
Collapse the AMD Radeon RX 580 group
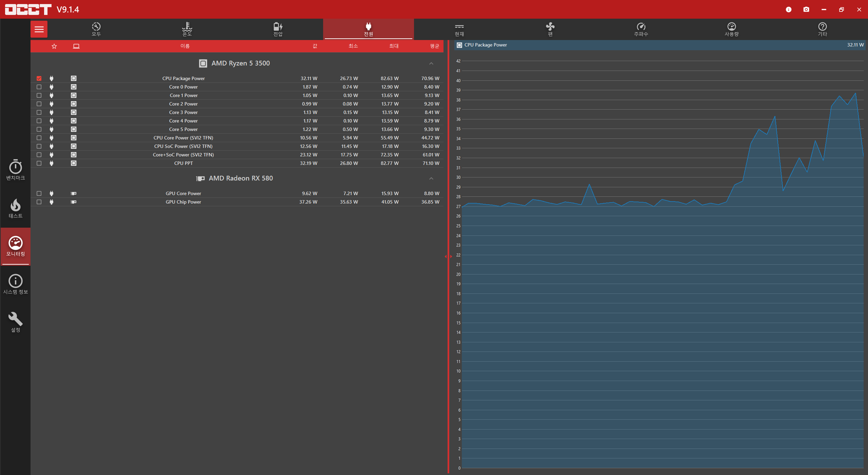431,178
